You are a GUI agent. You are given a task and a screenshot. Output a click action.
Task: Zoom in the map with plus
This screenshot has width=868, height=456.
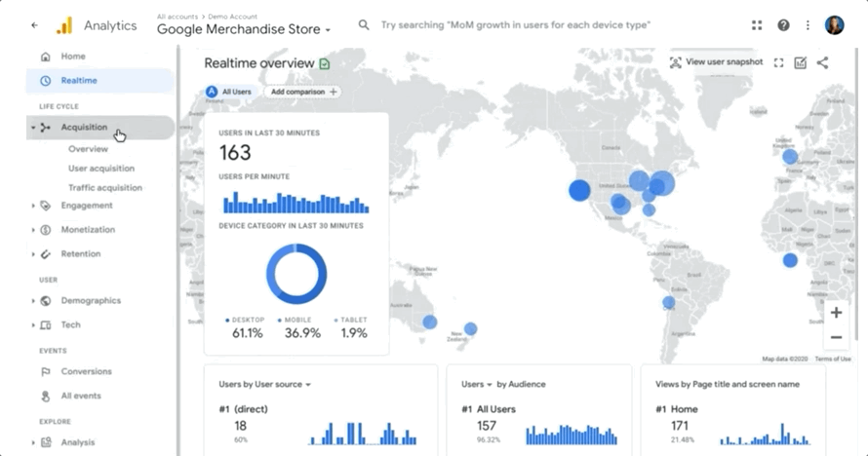836,313
